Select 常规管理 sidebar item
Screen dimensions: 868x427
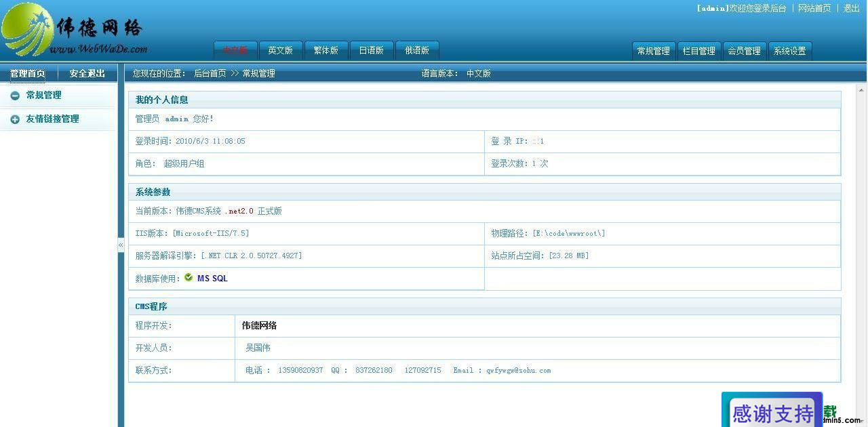(x=44, y=96)
